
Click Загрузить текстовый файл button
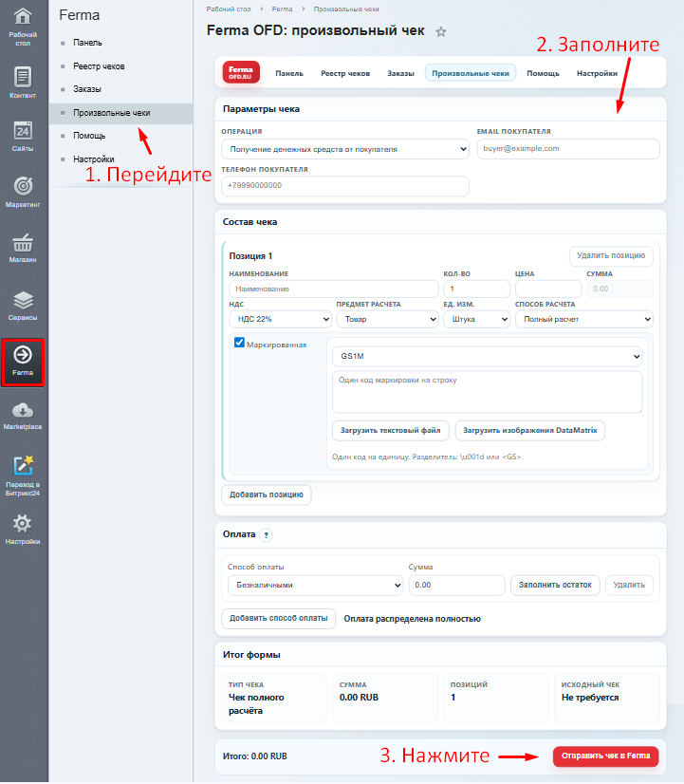click(x=390, y=431)
